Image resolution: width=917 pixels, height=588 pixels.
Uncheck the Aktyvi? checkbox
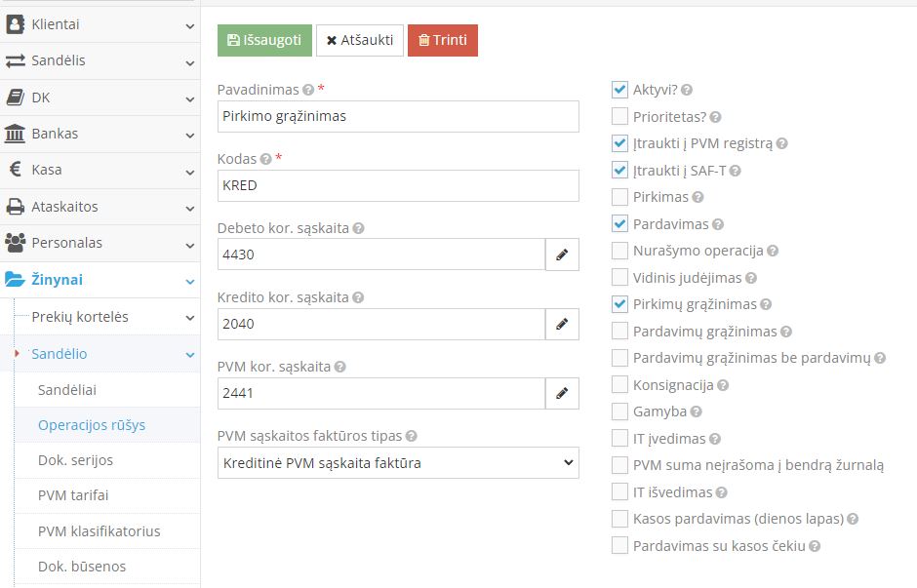pos(619,90)
